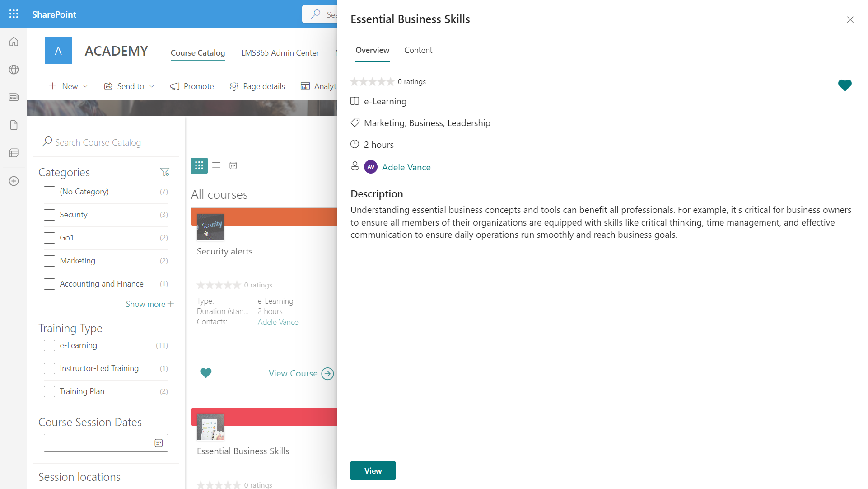Check the Security category checkbox

(x=49, y=215)
